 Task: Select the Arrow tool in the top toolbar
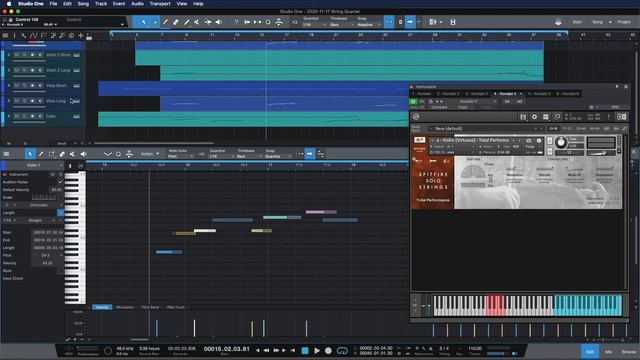pos(144,22)
